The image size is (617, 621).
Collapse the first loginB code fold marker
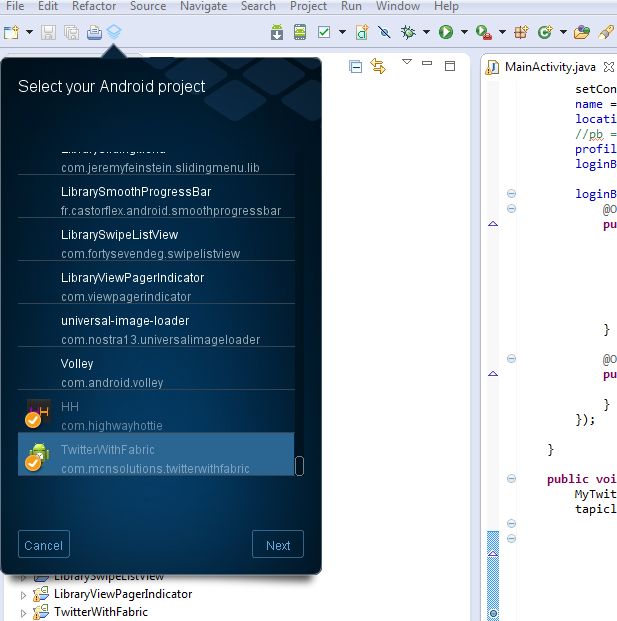[x=511, y=193]
